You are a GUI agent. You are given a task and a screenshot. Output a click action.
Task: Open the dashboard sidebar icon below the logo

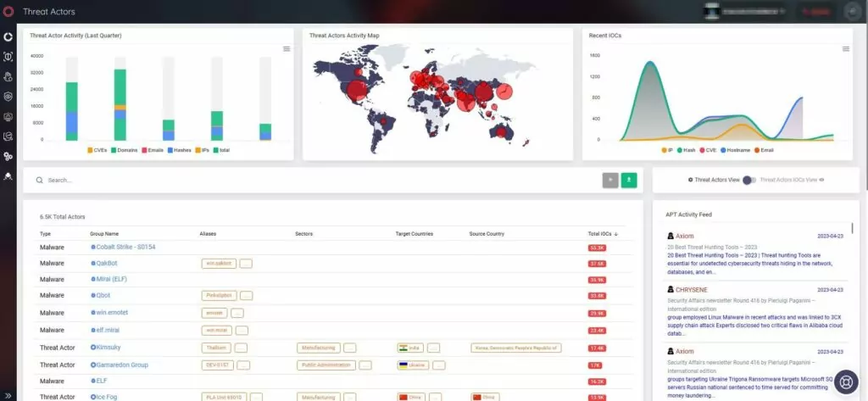(8, 37)
